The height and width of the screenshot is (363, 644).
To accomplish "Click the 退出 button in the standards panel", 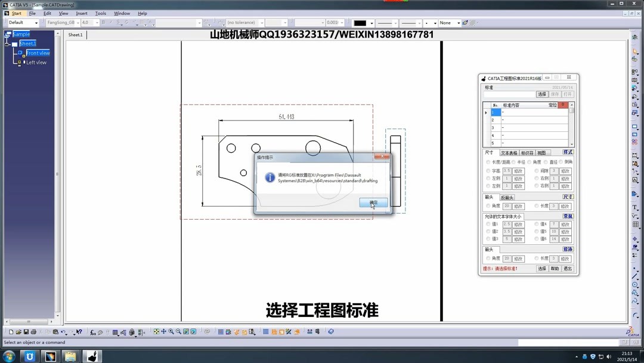I will [x=568, y=269].
